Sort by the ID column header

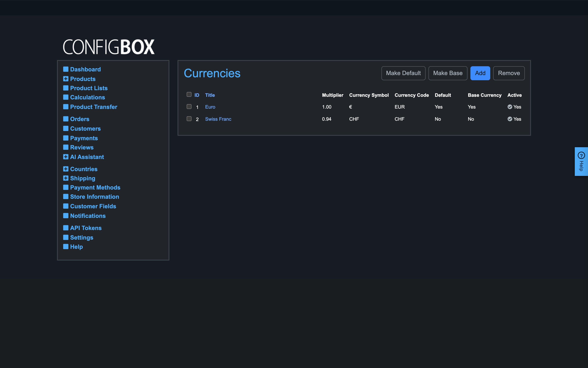click(197, 95)
